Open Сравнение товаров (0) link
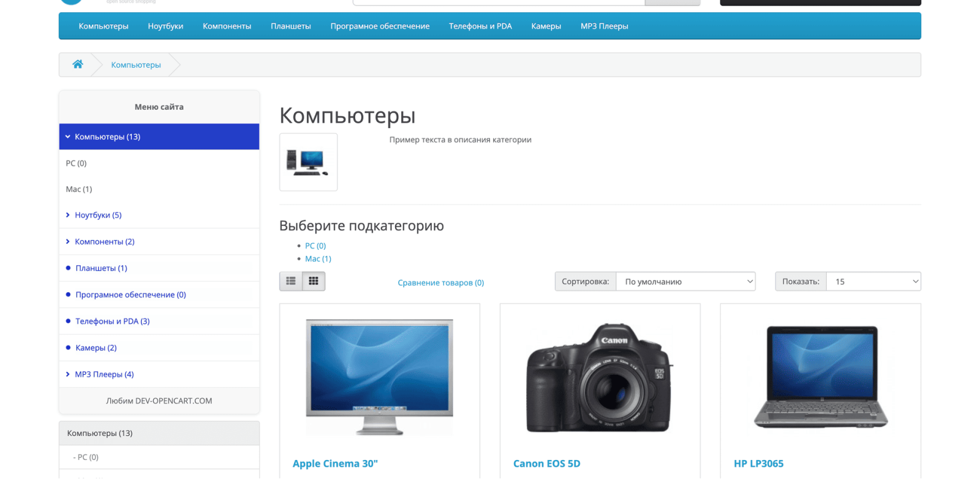The width and height of the screenshot is (980, 479). [440, 282]
